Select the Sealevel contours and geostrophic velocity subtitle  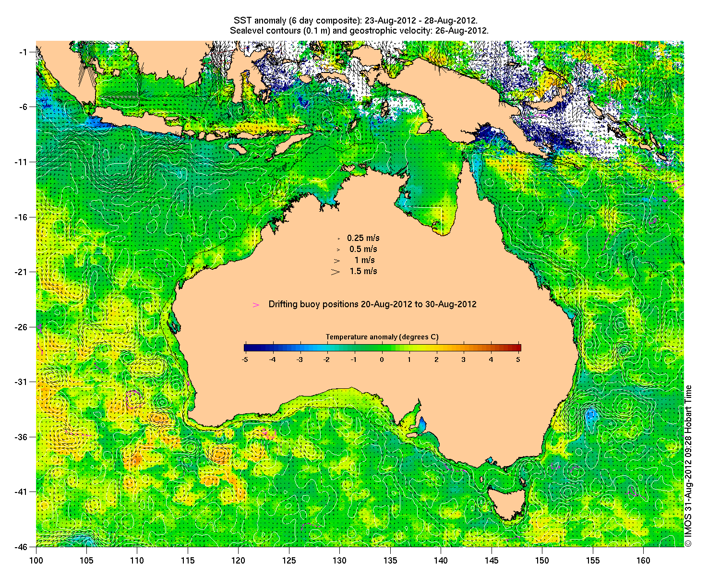click(359, 31)
